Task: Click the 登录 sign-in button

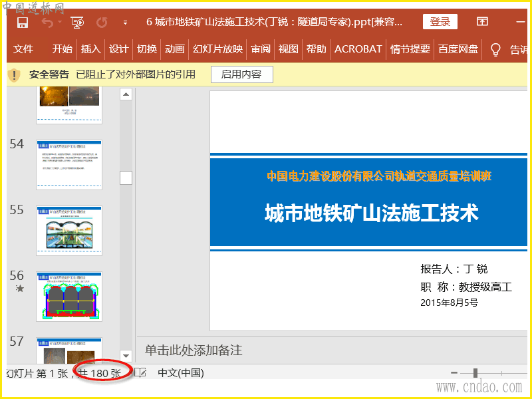Action: 440,22
